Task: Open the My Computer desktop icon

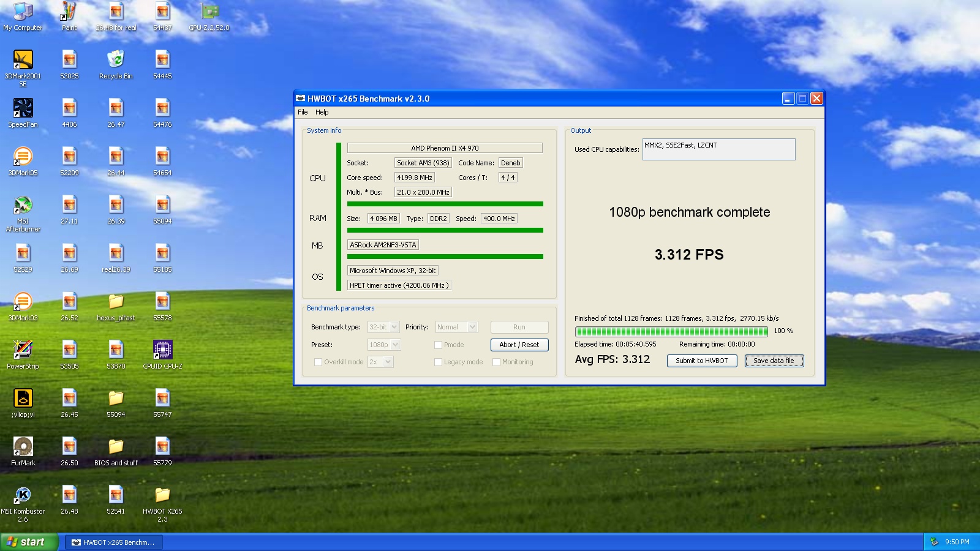Action: pos(23,16)
